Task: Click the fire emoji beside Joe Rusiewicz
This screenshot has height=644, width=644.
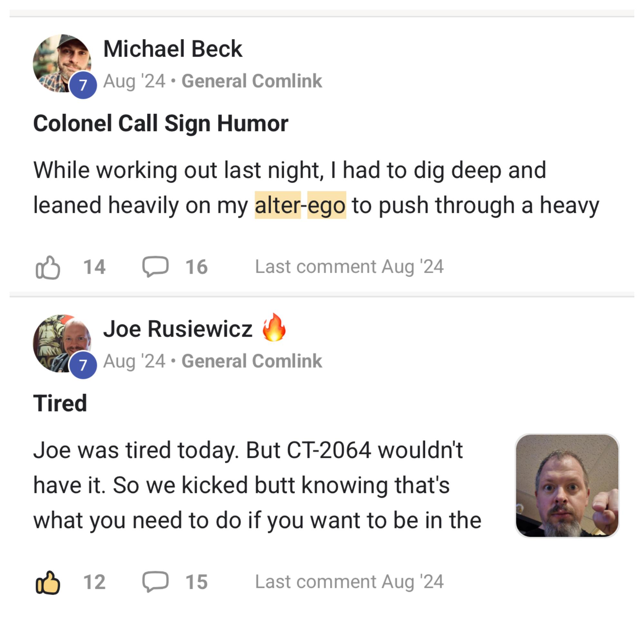Action: tap(274, 328)
